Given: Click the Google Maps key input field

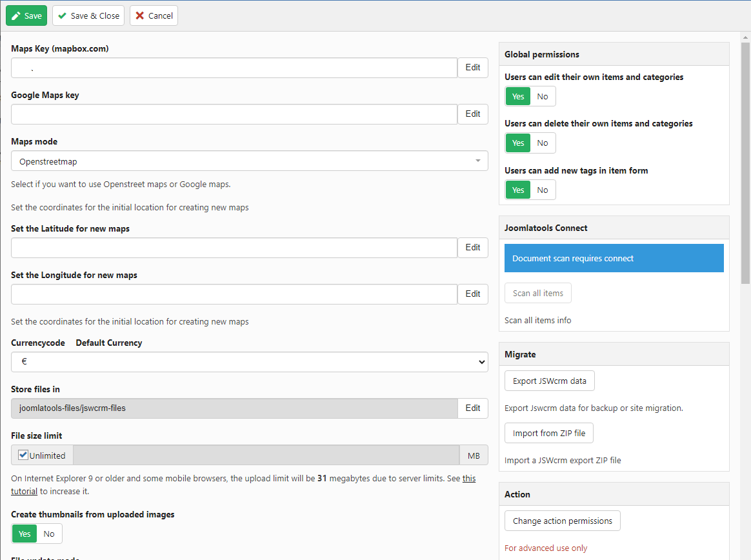Looking at the screenshot, I should click(234, 114).
